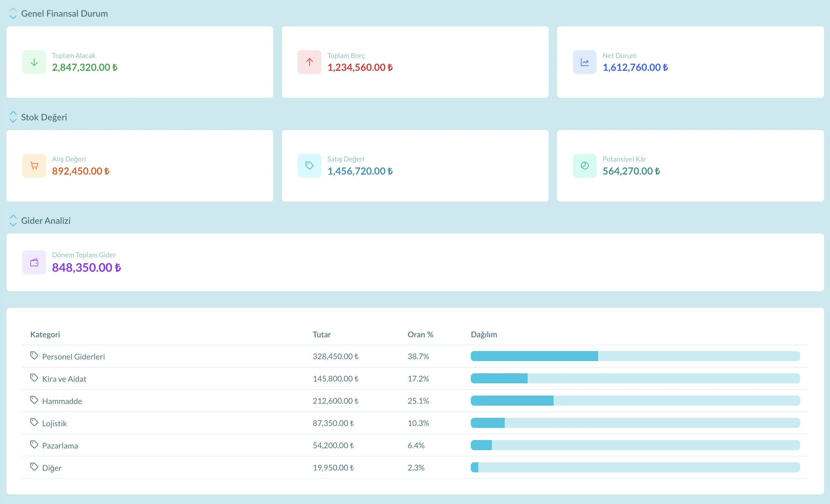Click the red up-arrow Toplam Borç icon
830x504 pixels.
[x=309, y=62]
